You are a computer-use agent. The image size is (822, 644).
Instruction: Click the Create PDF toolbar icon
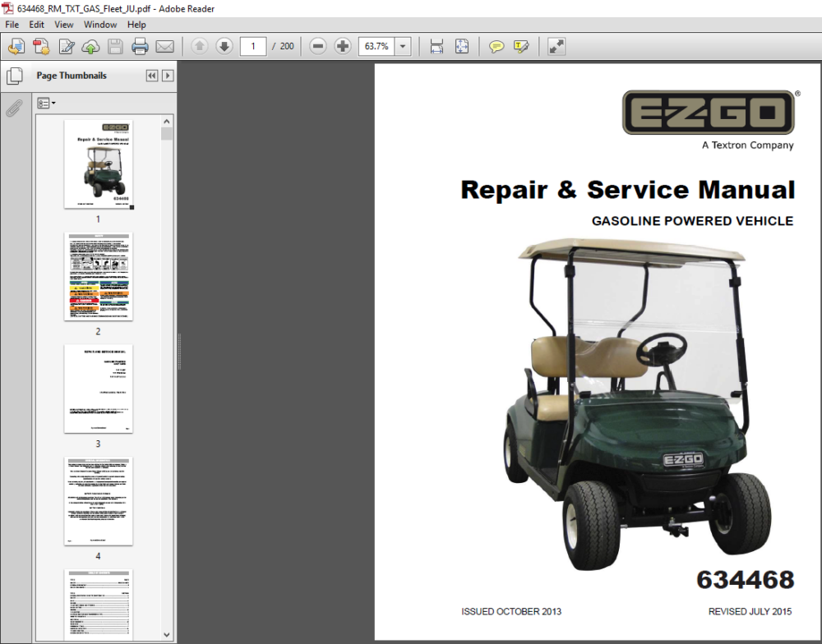[x=41, y=47]
